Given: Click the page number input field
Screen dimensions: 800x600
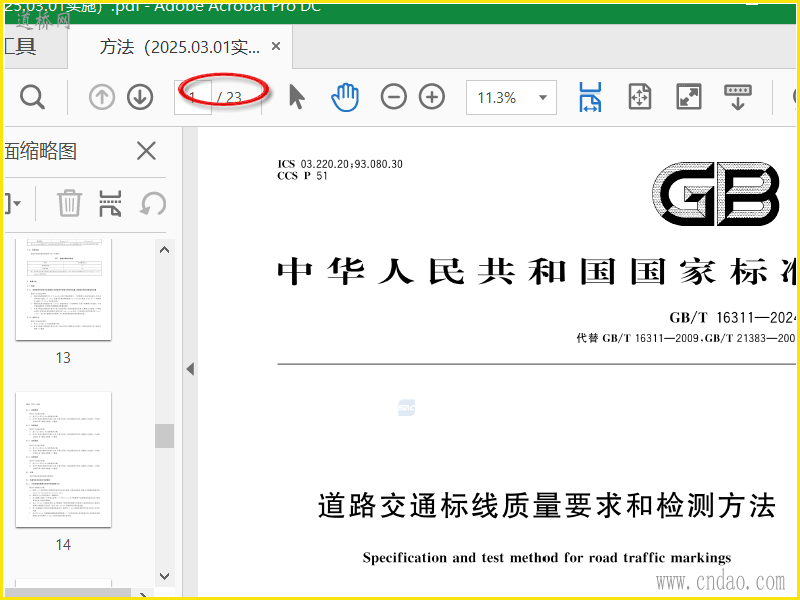Looking at the screenshot, I should (x=193, y=97).
